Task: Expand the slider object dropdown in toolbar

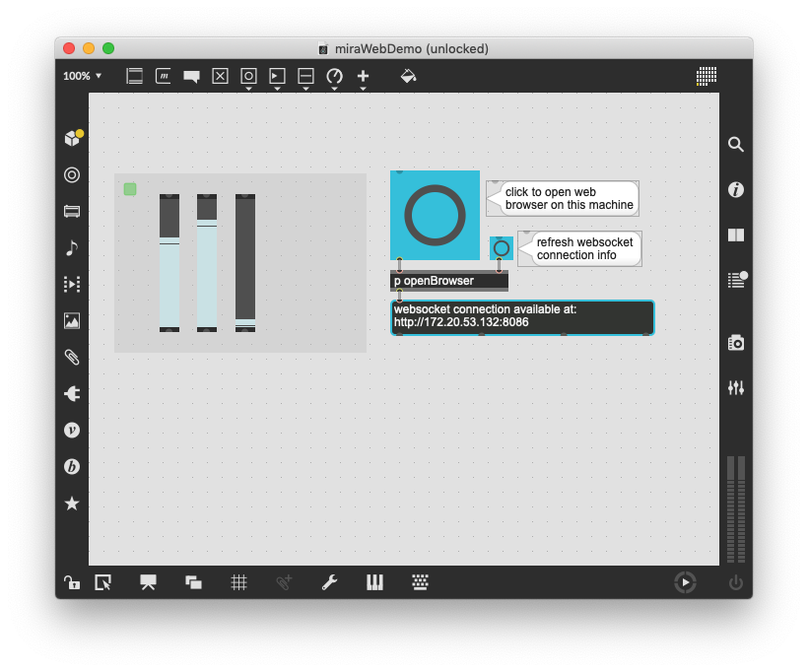Action: pos(305,77)
